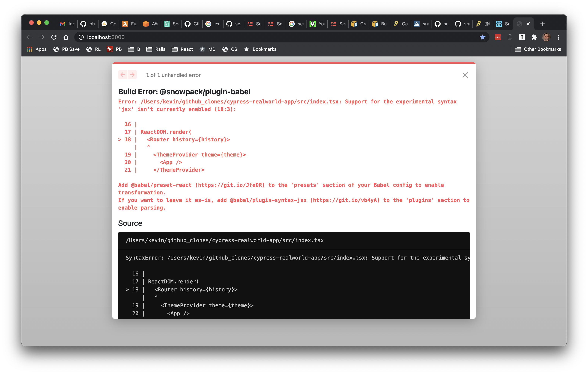This screenshot has width=588, height=374.
Task: Switch to the 'Bu' package tab
Action: pyautogui.click(x=379, y=24)
